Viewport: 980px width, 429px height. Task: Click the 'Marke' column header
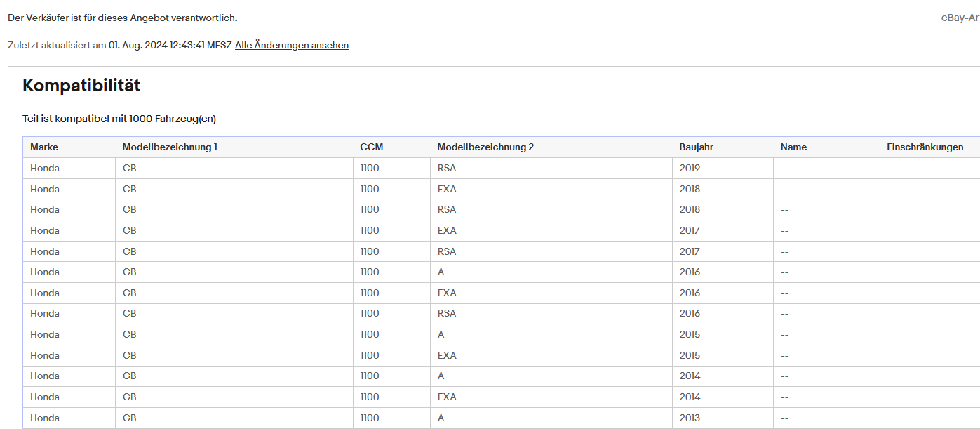[x=44, y=147]
